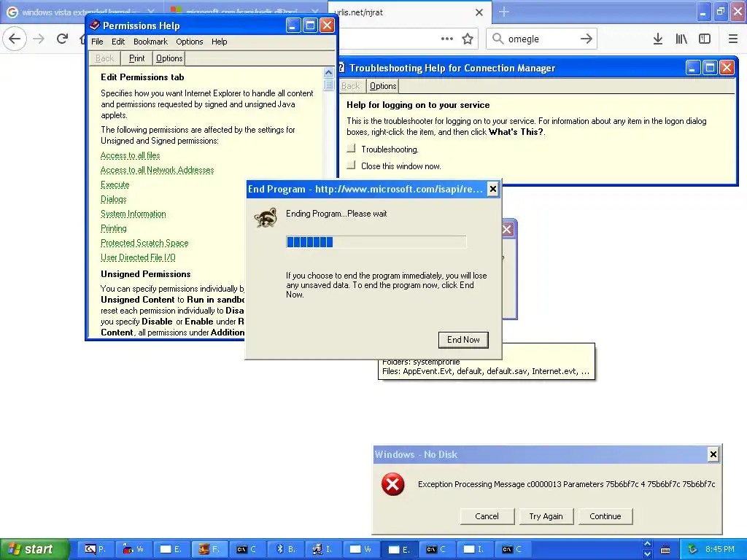This screenshot has height=560, width=747.
Task: Open the Access to all files link
Action: [x=130, y=155]
